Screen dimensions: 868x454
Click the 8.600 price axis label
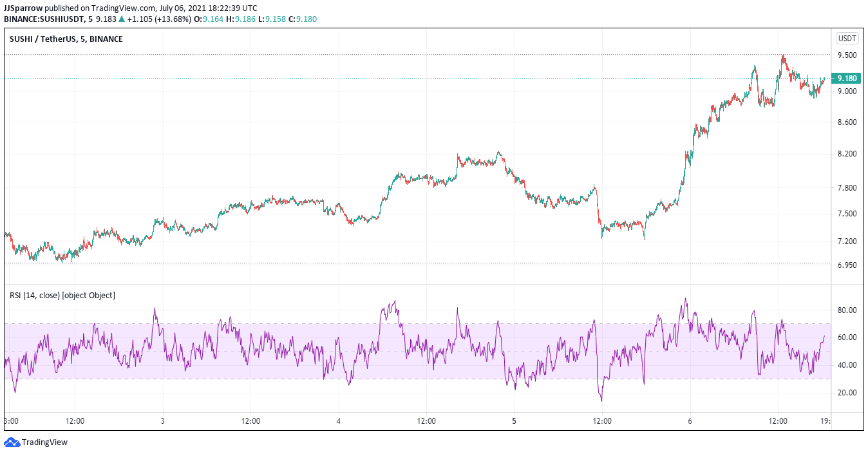[846, 122]
